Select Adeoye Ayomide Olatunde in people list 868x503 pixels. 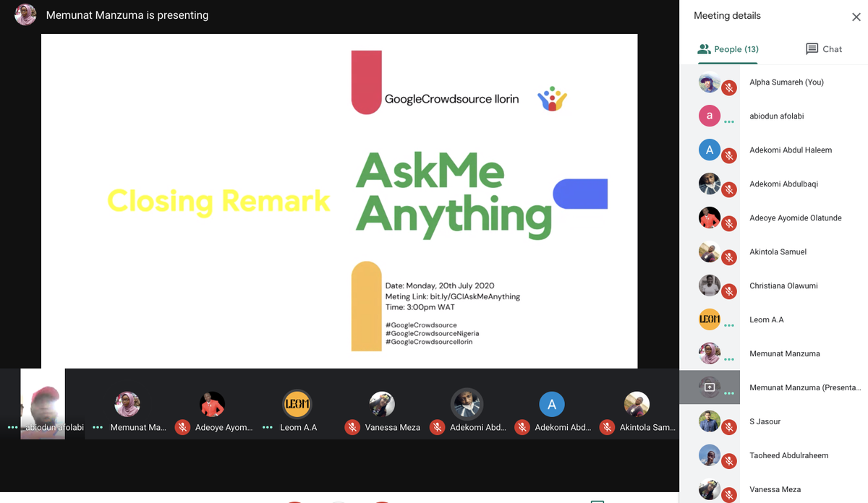(796, 218)
